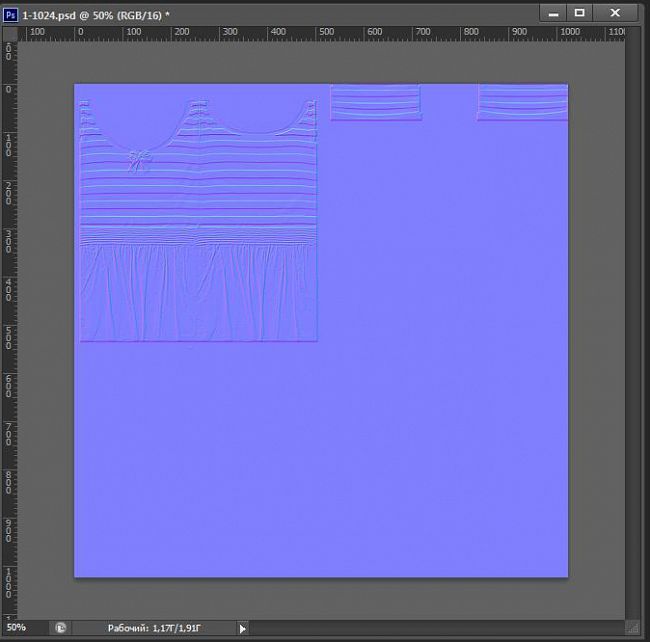Click the window resize grip at the bottom right
650x642 pixels.
631,628
